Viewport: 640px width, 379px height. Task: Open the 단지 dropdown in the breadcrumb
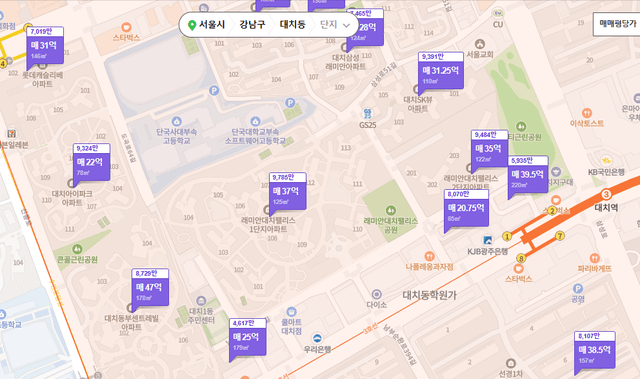[335, 25]
